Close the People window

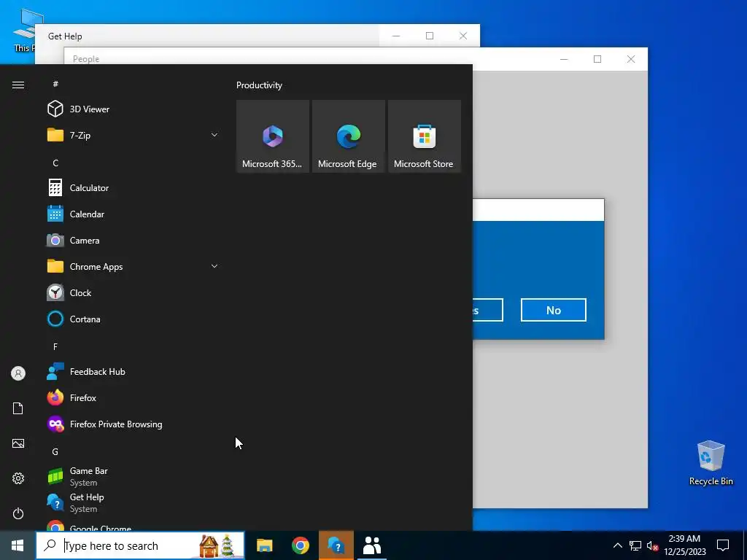631,59
